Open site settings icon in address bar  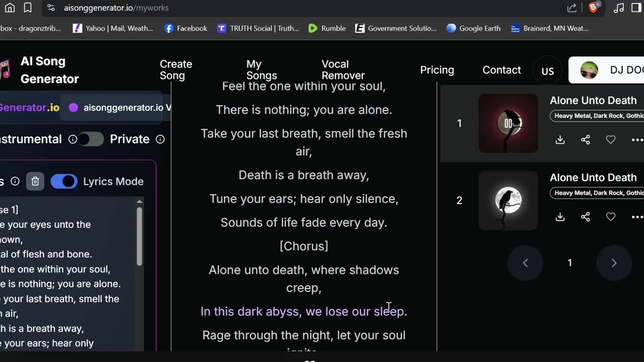click(x=51, y=8)
